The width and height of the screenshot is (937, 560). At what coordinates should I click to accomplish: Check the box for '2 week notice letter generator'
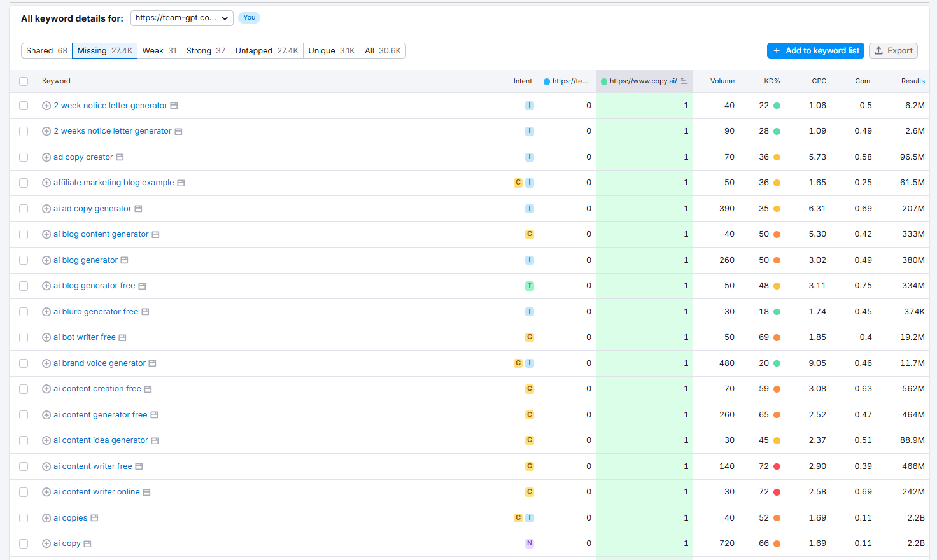coord(24,106)
